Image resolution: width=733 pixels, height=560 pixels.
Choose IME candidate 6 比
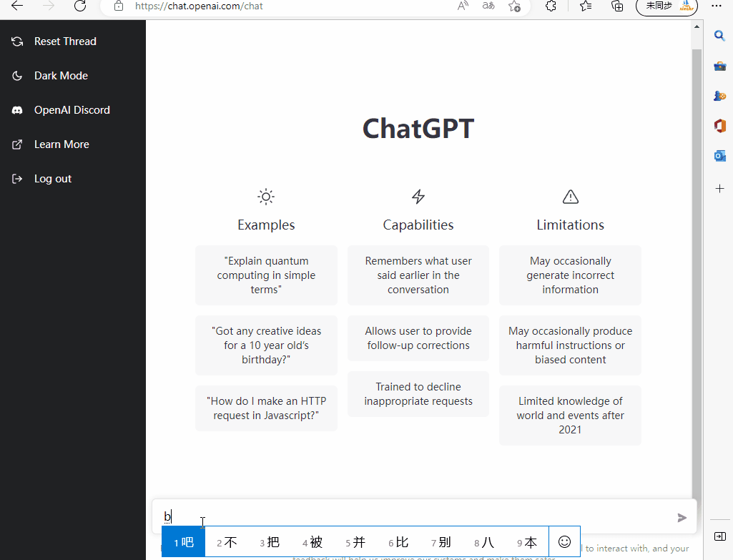[x=398, y=542]
